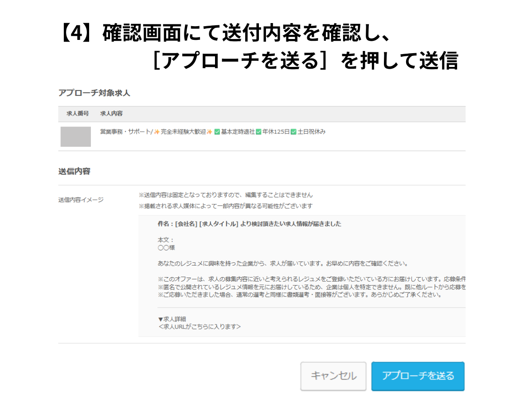The height and width of the screenshot is (399, 532).
Task: Click the アプローチを送る button
Action: point(418,376)
